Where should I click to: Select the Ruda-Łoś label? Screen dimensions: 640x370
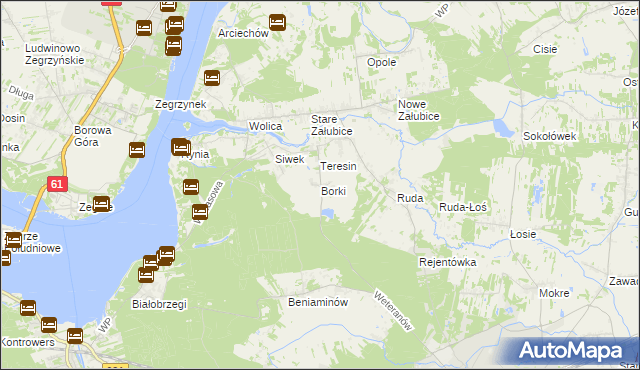pyautogui.click(x=463, y=207)
